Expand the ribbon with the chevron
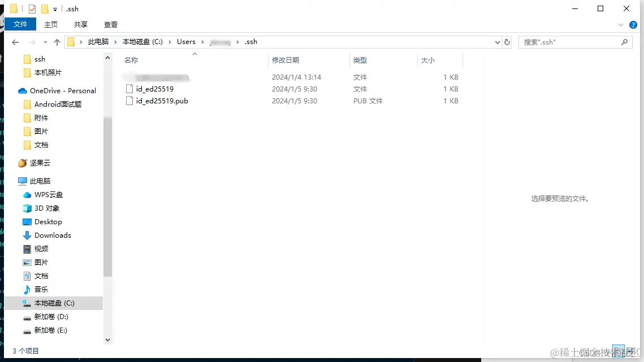644x362 pixels. tap(621, 25)
